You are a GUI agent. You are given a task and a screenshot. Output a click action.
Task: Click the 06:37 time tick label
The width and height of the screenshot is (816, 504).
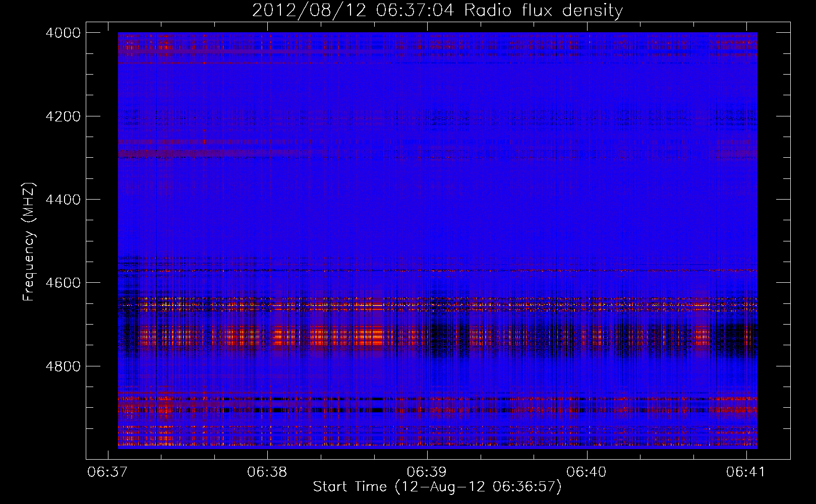[x=107, y=472]
